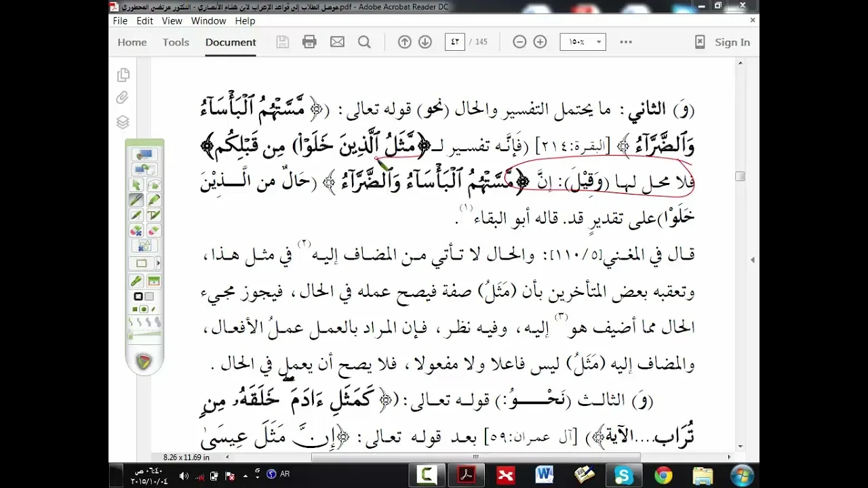This screenshot has width=868, height=488.
Task: Open the more tools ellipsis menu
Action: click(x=626, y=42)
